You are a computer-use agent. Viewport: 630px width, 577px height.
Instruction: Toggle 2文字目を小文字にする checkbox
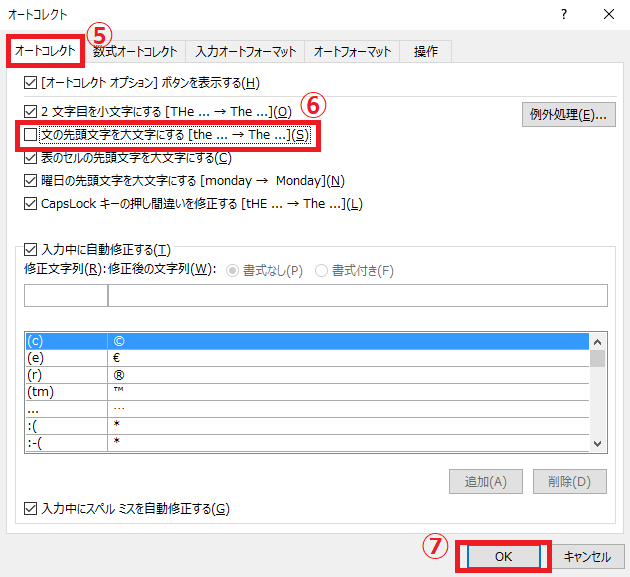(x=31, y=111)
